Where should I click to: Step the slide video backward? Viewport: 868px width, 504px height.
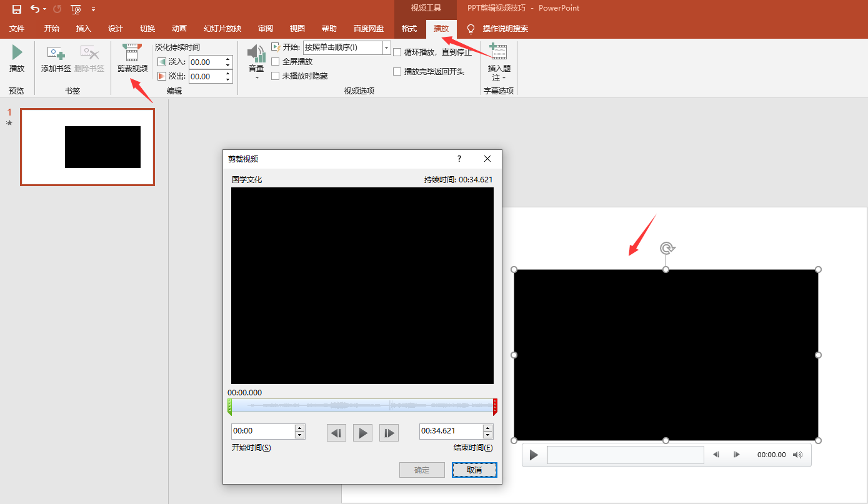[x=716, y=455]
